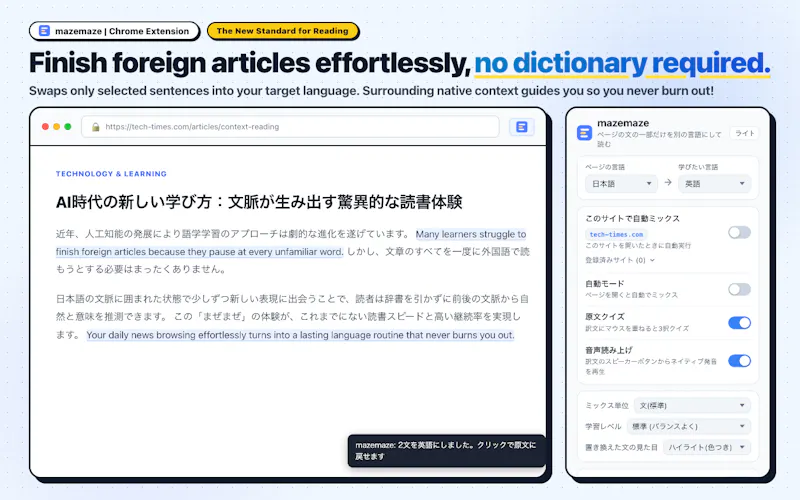Click the translated sentence starting Many learners struggle
Screen dimensions: 800x500
pos(291,243)
